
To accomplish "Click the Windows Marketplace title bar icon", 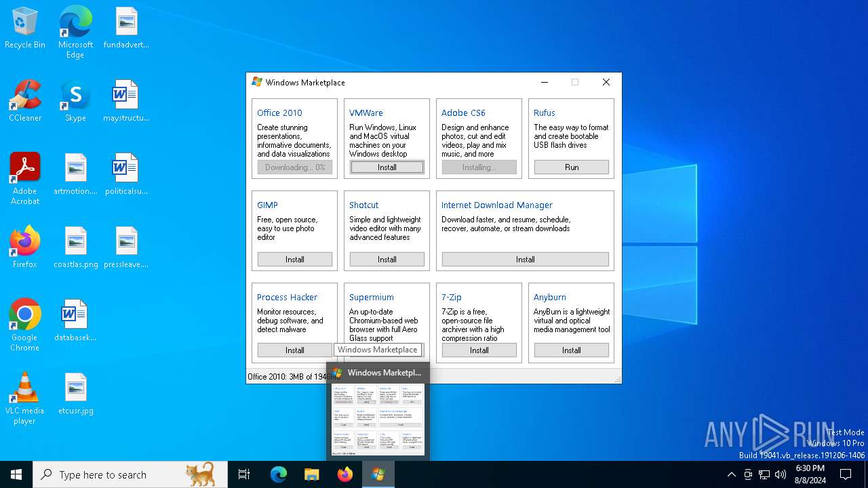I will (257, 82).
